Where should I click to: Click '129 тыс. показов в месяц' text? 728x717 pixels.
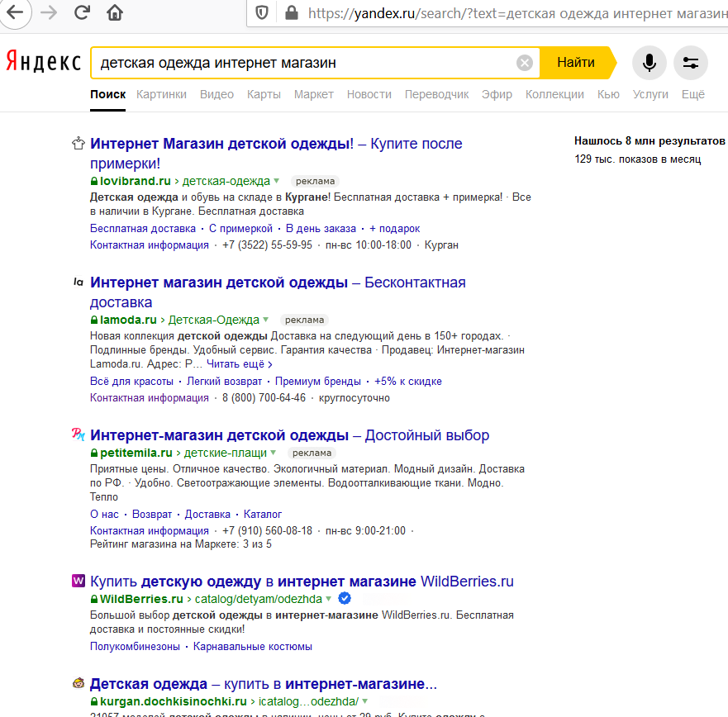click(x=637, y=159)
